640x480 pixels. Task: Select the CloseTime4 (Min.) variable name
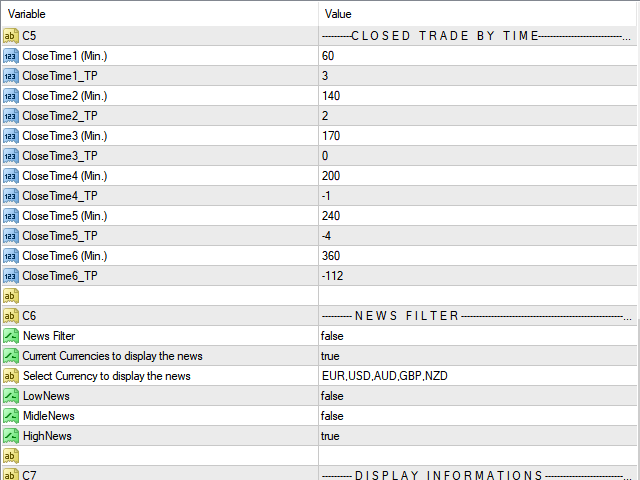point(64,176)
